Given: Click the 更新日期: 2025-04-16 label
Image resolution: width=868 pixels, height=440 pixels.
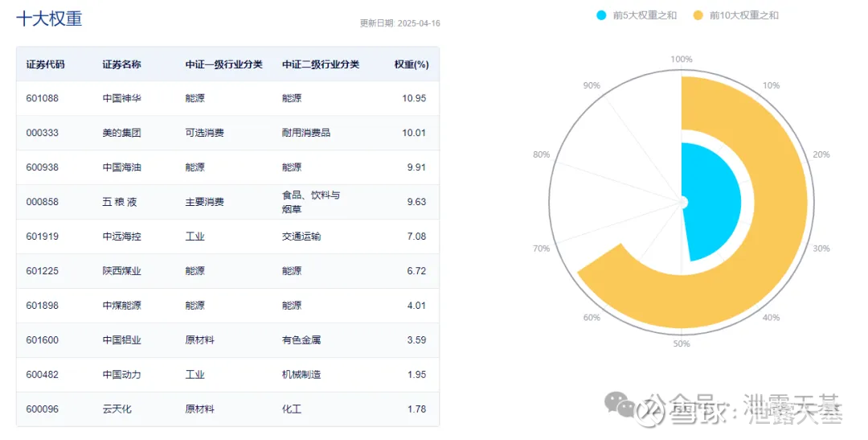Looking at the screenshot, I should tap(400, 23).
